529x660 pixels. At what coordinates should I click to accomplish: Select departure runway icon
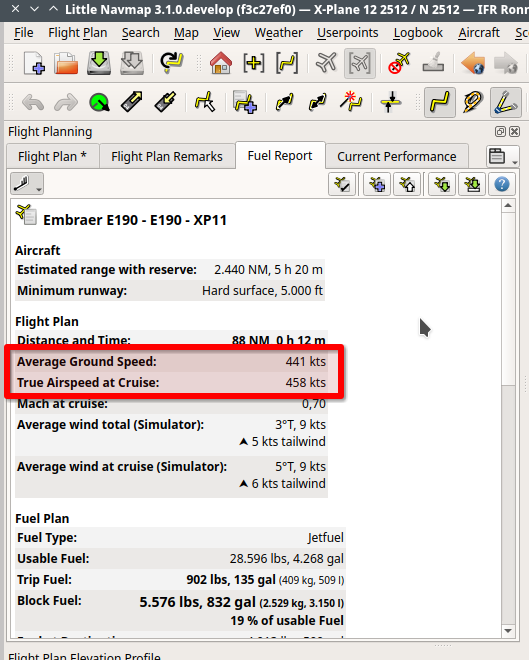(132, 102)
